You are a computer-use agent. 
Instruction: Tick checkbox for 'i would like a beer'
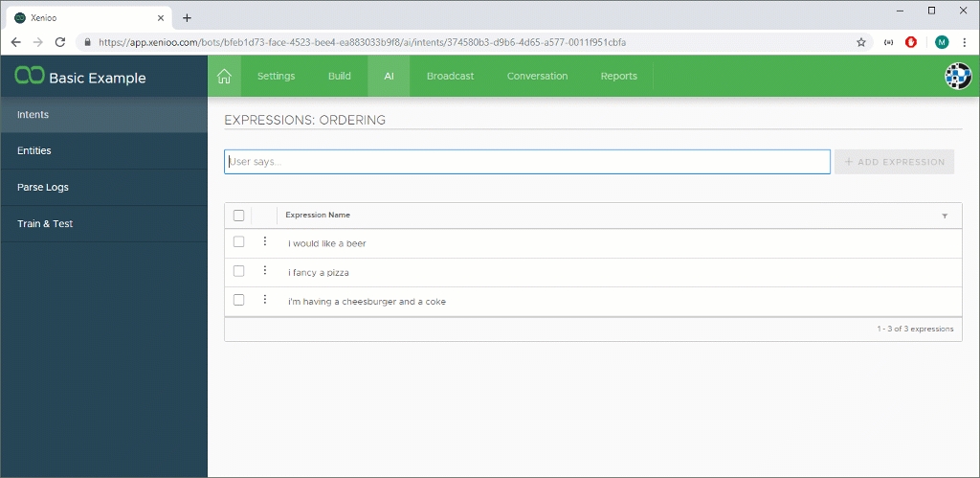pyautogui.click(x=239, y=242)
